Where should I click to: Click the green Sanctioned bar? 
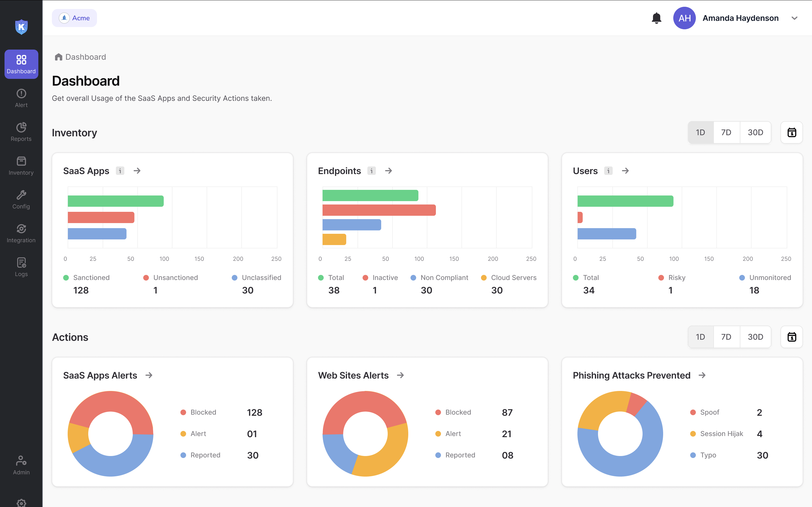click(115, 201)
